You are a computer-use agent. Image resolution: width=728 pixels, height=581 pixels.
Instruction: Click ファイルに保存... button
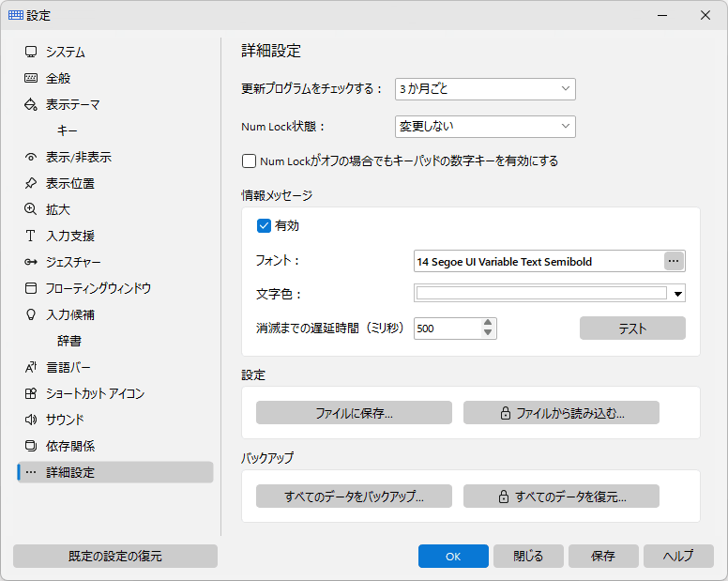coord(354,412)
